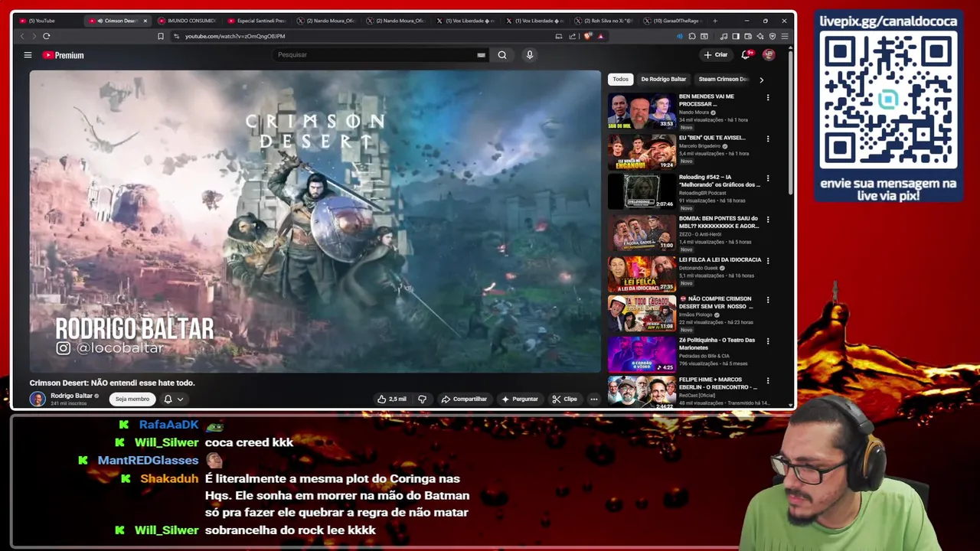Go to the YouTube Premium home logo
The height and width of the screenshot is (551, 980).
tap(63, 55)
